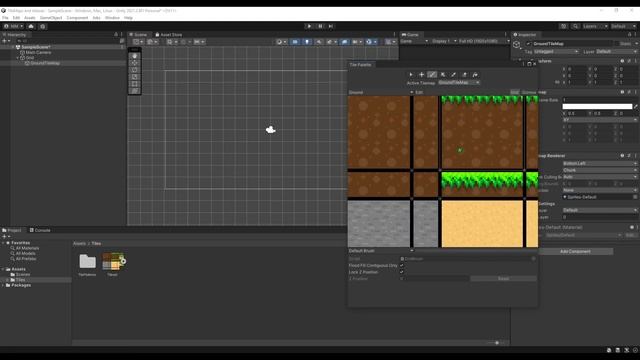The width and height of the screenshot is (640, 360).
Task: Select the Tile Palette box fill tool
Action: click(x=443, y=75)
